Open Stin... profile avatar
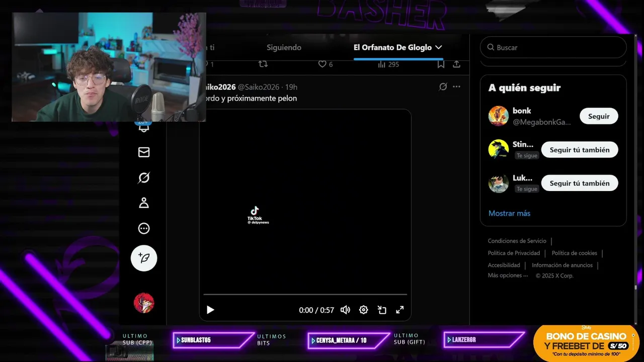The image size is (644, 362). click(x=498, y=150)
